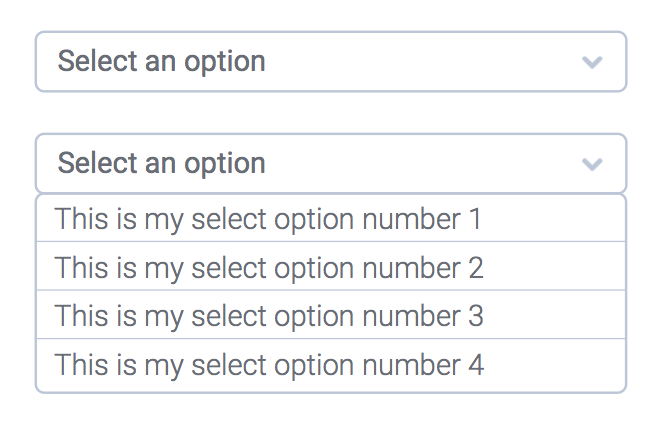Select the second item of the dropdown list
The width and height of the screenshot is (672, 422).
click(x=268, y=267)
